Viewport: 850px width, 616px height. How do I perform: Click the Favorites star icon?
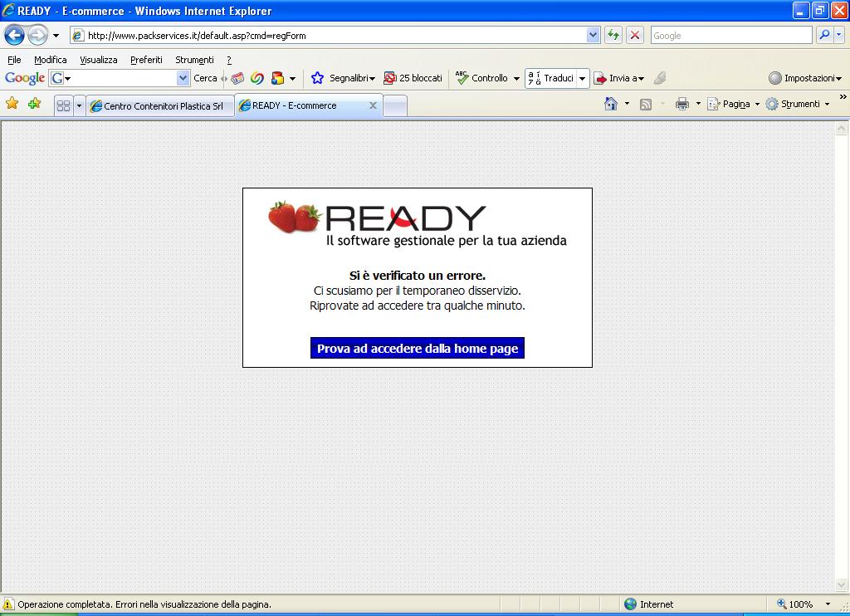click(12, 103)
